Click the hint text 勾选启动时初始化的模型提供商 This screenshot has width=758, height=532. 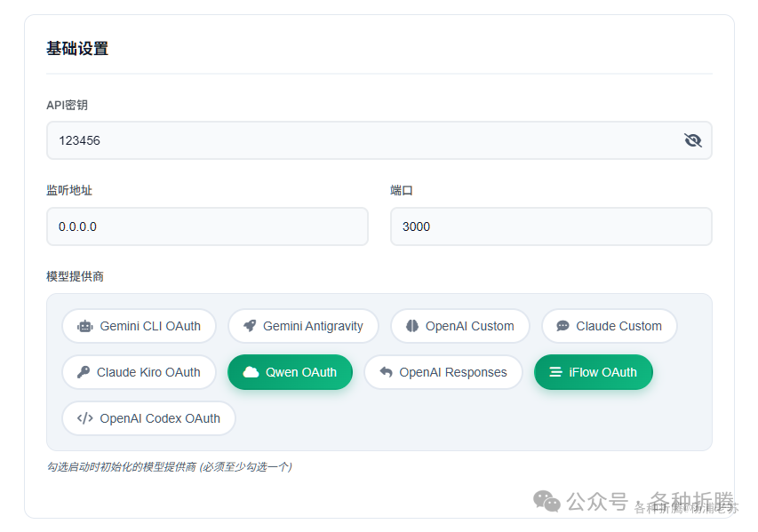point(122,467)
